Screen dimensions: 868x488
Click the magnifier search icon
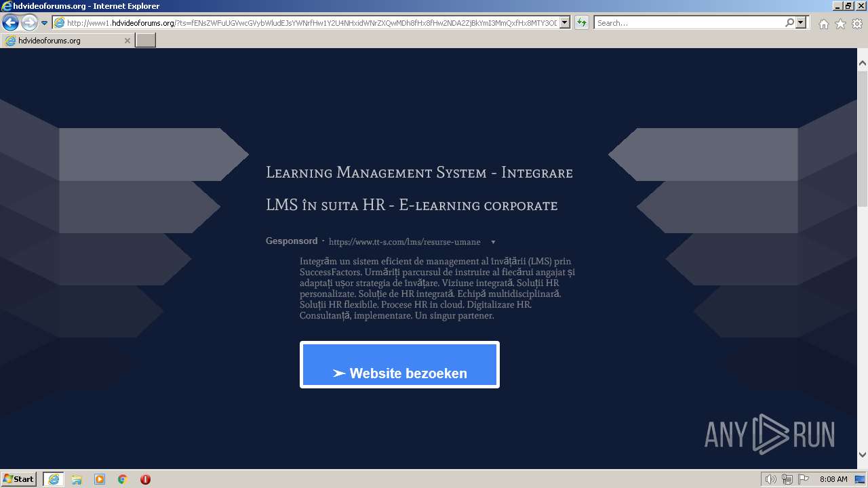pos(789,22)
